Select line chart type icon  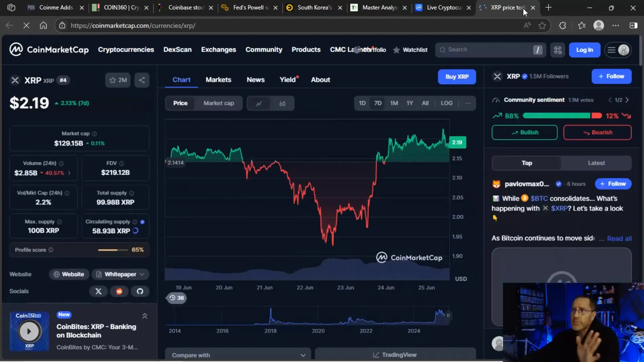(x=259, y=103)
